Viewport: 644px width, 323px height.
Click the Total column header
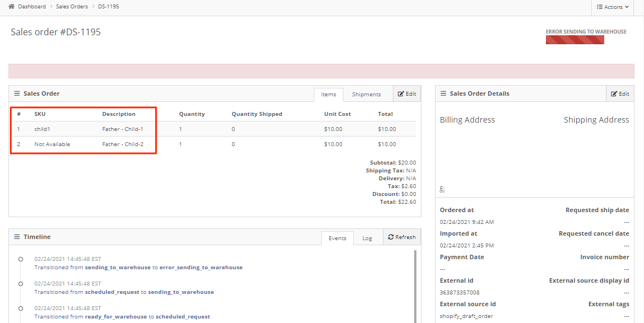pyautogui.click(x=385, y=114)
